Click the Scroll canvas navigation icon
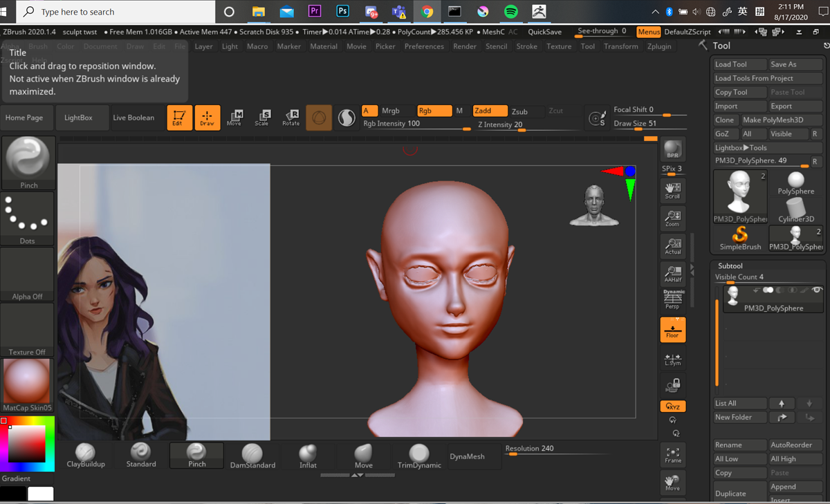Screen dimensions: 830x504 pyautogui.click(x=672, y=191)
